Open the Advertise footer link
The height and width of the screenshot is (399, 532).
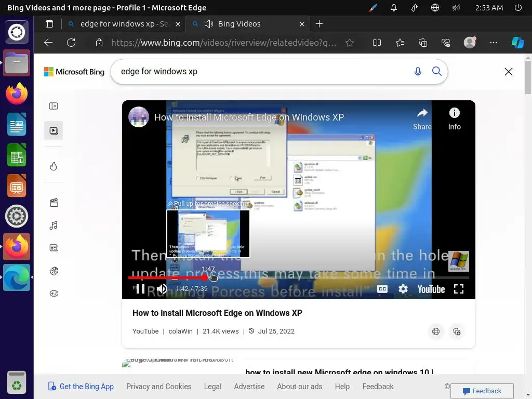pyautogui.click(x=249, y=387)
